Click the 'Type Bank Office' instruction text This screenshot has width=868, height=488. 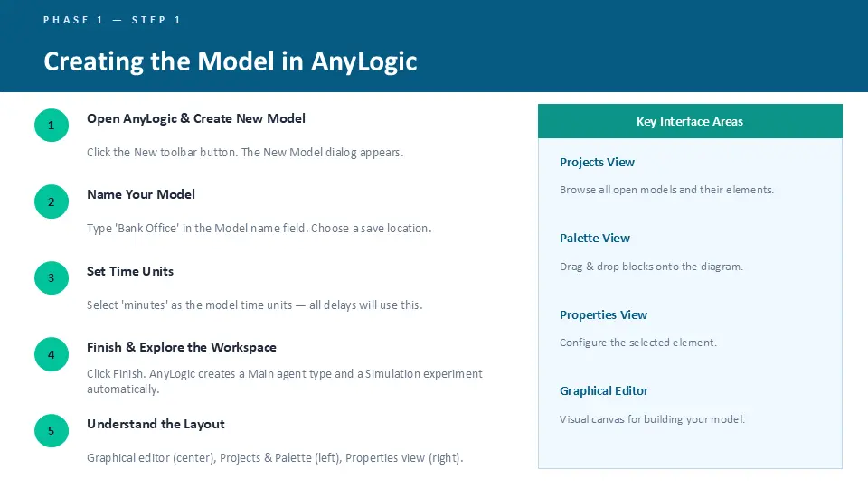coord(259,229)
